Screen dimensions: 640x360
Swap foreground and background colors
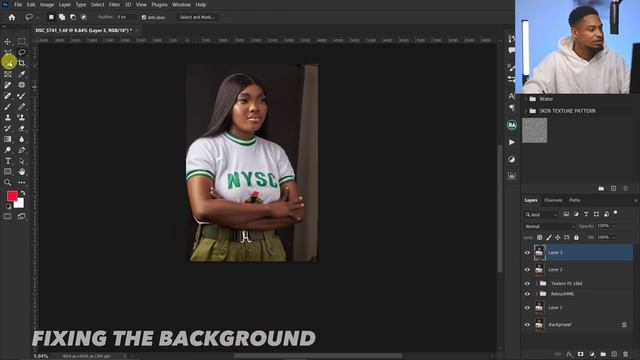coord(23,193)
